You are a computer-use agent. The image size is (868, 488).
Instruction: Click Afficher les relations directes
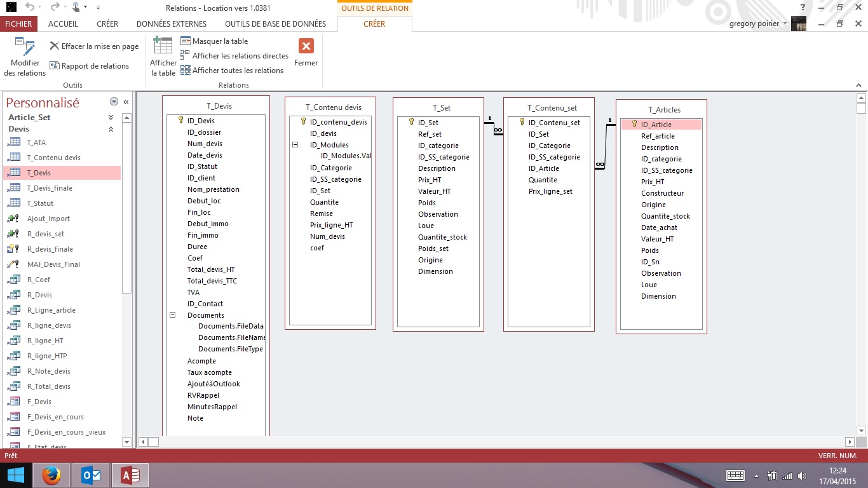pos(234,56)
